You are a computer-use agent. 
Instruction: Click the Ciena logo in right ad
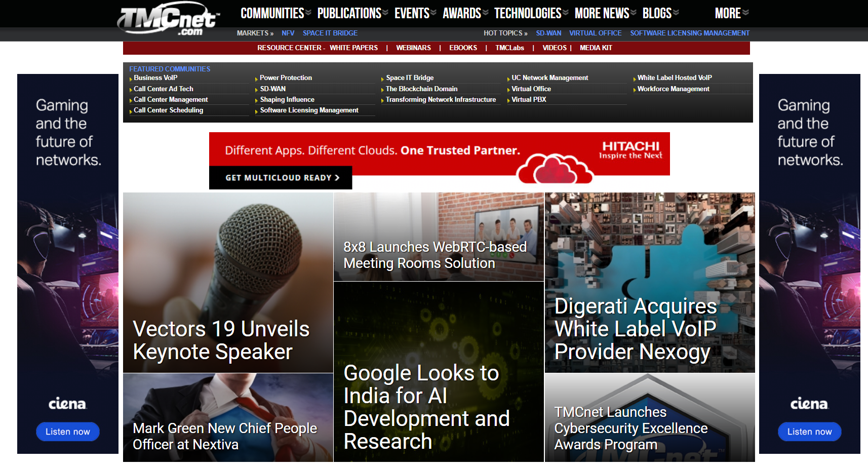pyautogui.click(x=809, y=404)
